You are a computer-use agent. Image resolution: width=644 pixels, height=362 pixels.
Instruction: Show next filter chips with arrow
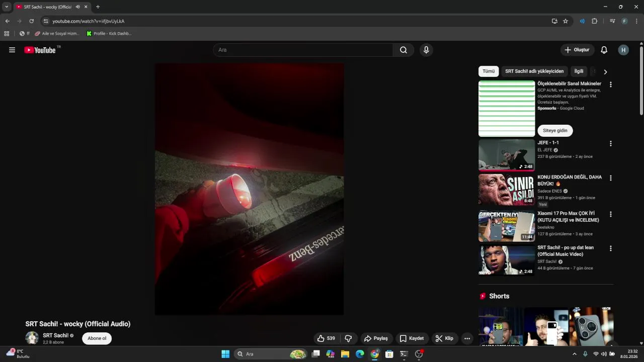[x=605, y=72]
